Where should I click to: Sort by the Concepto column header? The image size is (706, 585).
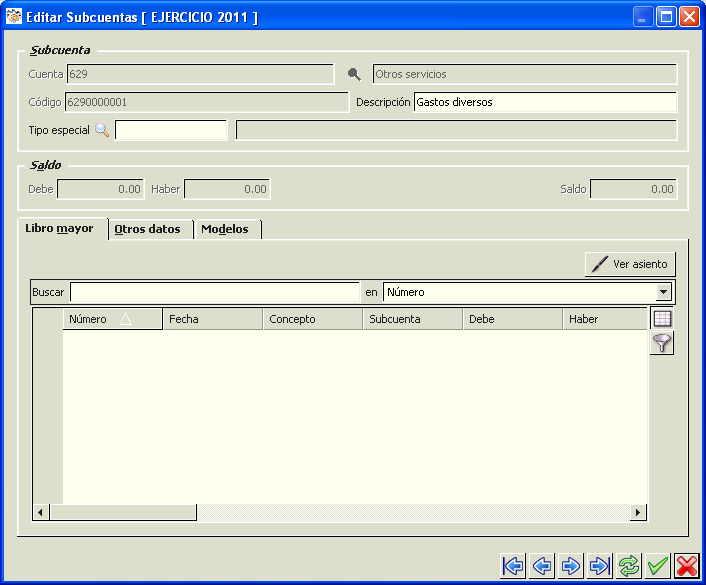312,319
